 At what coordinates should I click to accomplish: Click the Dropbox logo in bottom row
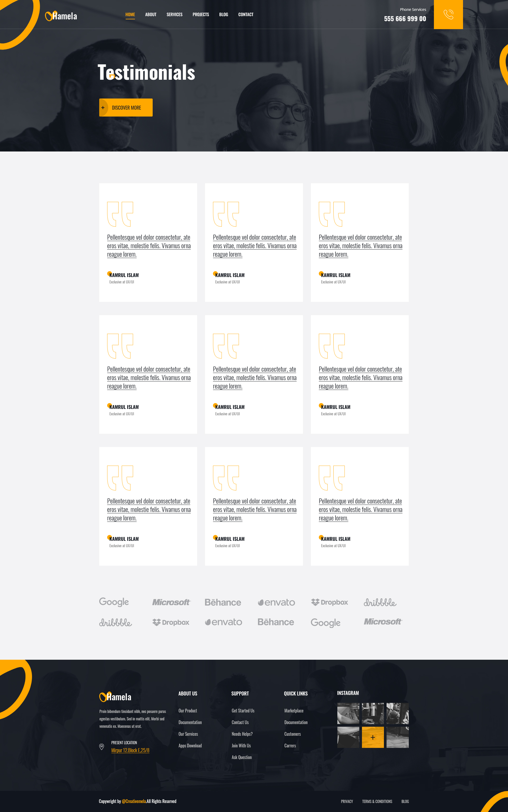(x=171, y=622)
